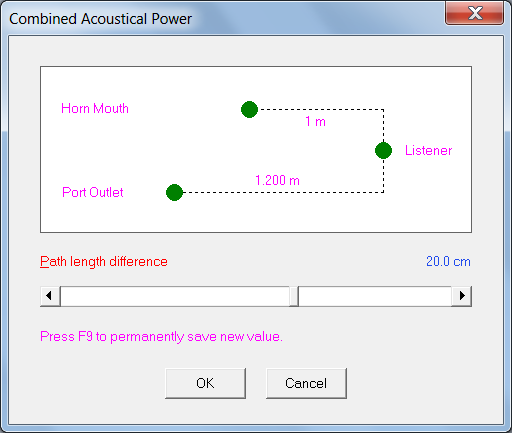This screenshot has height=433, width=512.
Task: Click the '20.0 cm' value
Action: point(448,262)
